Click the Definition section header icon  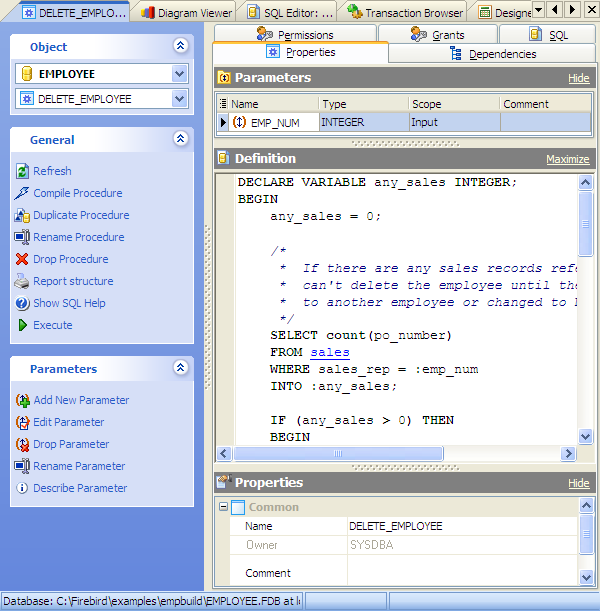pyautogui.click(x=223, y=158)
